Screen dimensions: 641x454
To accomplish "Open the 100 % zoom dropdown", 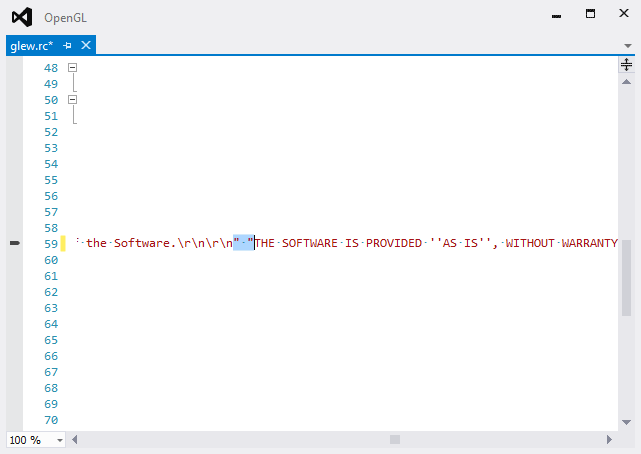I will pos(60,440).
